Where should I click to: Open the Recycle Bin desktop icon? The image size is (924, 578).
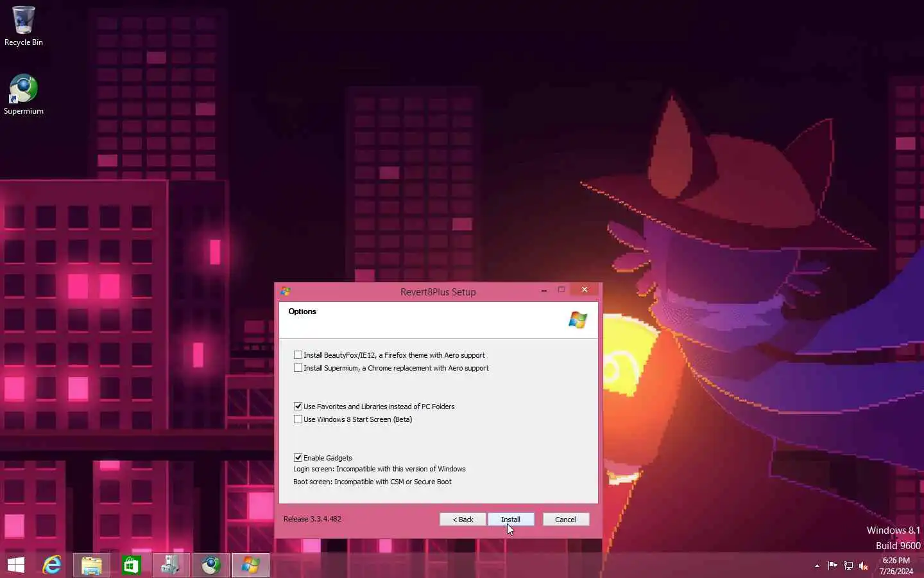24,26
